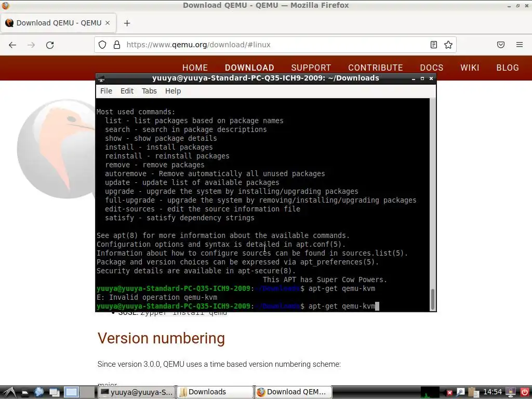Toggle reader view icon in address bar

(434, 45)
